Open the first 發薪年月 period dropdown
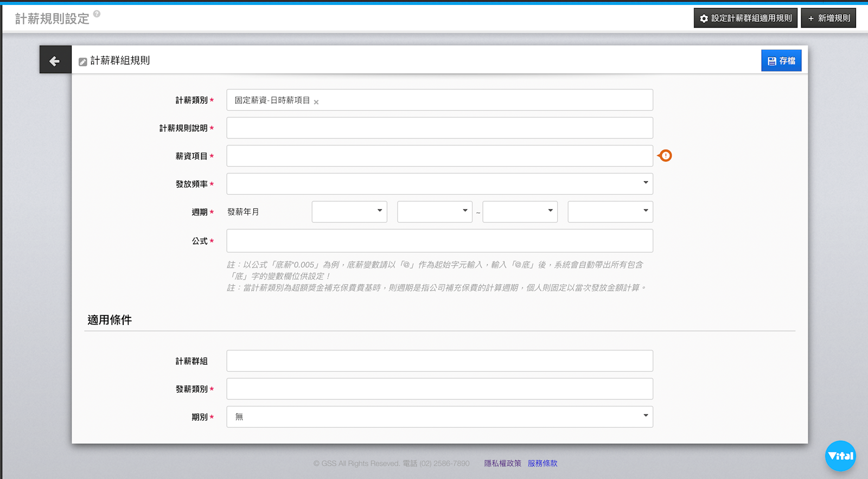The width and height of the screenshot is (868, 479). 349,212
